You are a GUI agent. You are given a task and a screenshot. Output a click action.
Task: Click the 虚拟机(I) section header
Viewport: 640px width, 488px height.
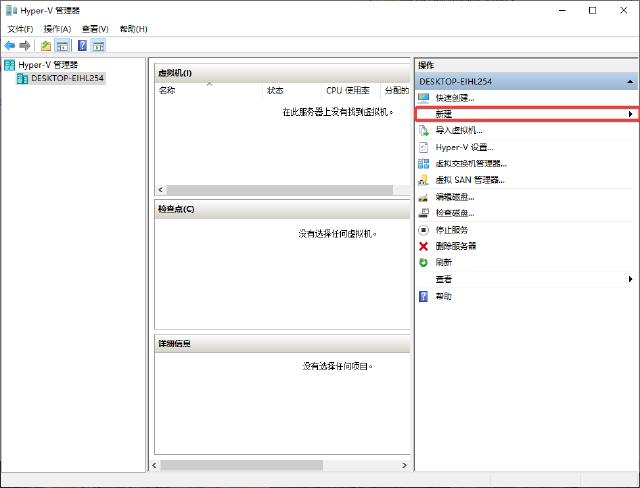point(282,73)
